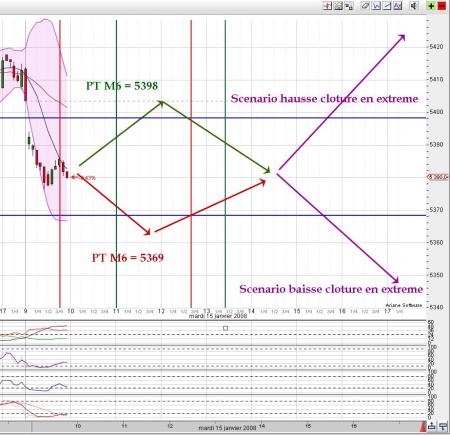Click the image/print icon in top toolbar
Image resolution: width=450 pixels, height=435 pixels.
tap(338, 6)
